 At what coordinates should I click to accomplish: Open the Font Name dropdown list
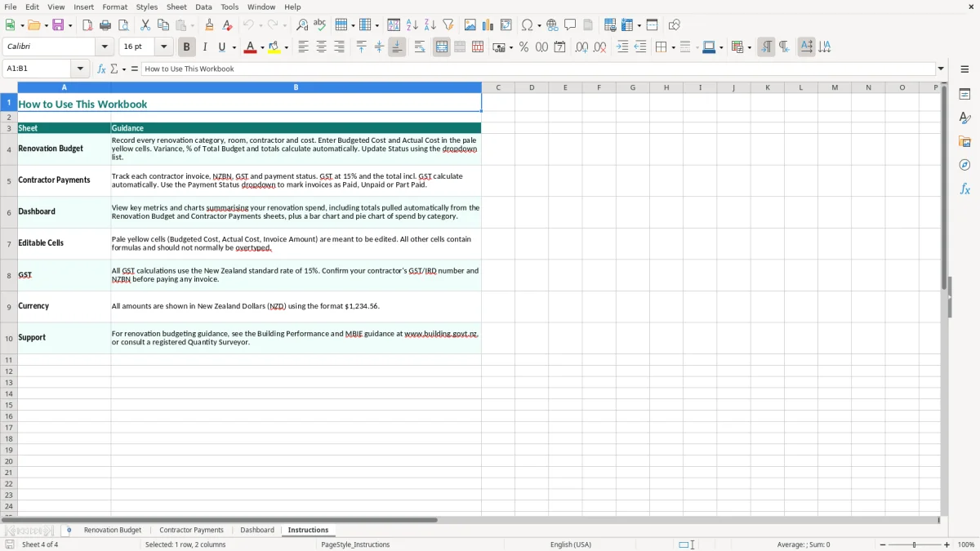click(105, 47)
